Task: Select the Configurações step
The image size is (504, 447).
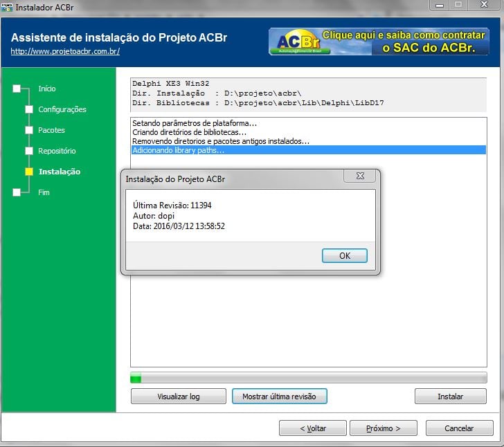Action: click(62, 109)
